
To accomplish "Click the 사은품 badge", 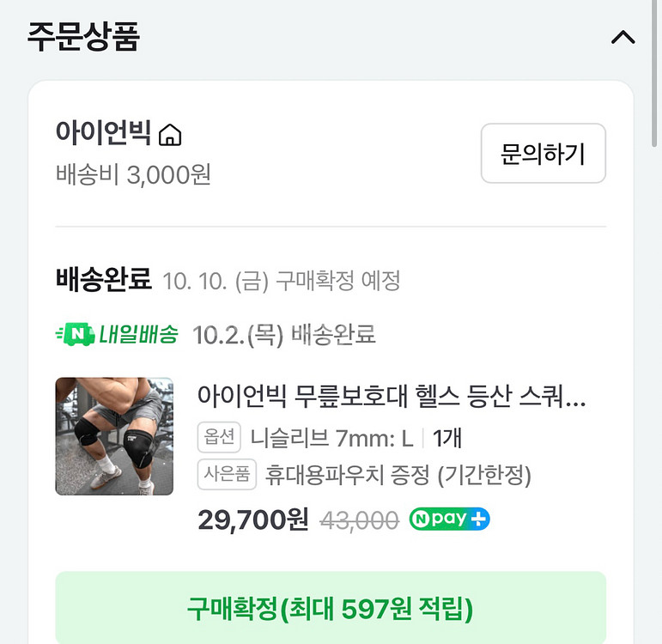I will pyautogui.click(x=226, y=474).
